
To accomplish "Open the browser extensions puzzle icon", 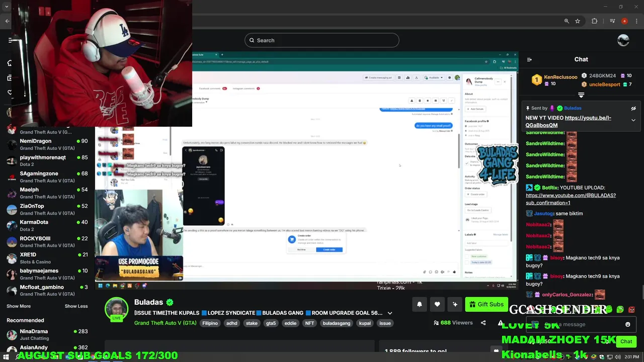I will (595, 21).
